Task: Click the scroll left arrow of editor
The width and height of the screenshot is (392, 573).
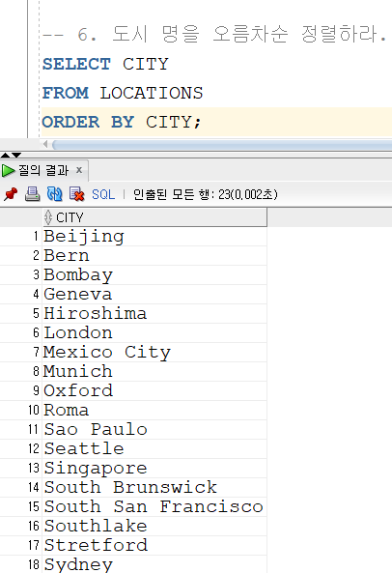Action: pyautogui.click(x=45, y=144)
